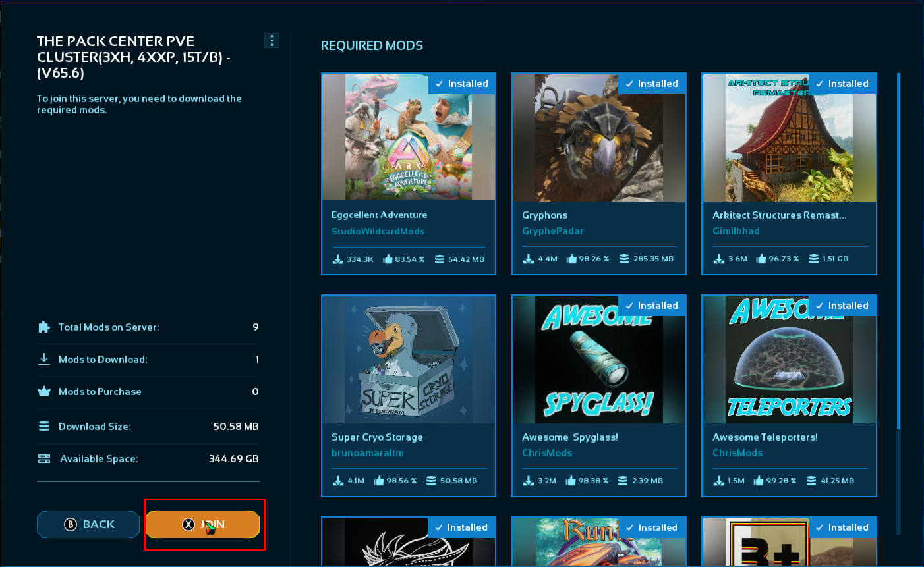The height and width of the screenshot is (567, 924).
Task: Click file size icon on Awesome Teleporters
Action: 811,481
